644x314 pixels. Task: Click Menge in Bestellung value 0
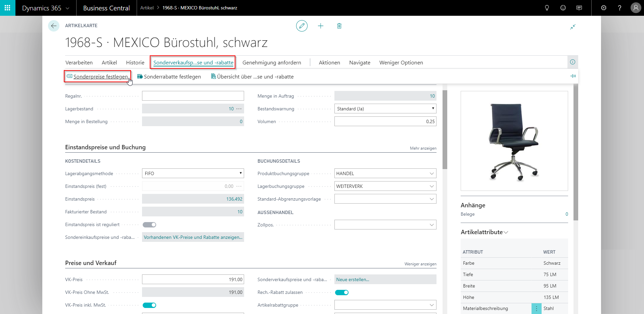pyautogui.click(x=241, y=121)
